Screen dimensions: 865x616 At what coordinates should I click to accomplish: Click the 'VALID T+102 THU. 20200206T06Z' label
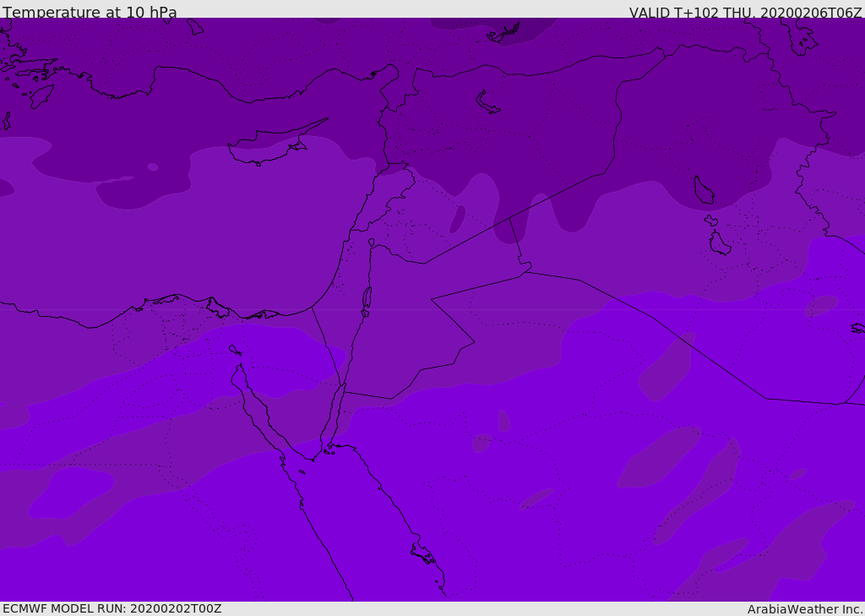pyautogui.click(x=745, y=12)
